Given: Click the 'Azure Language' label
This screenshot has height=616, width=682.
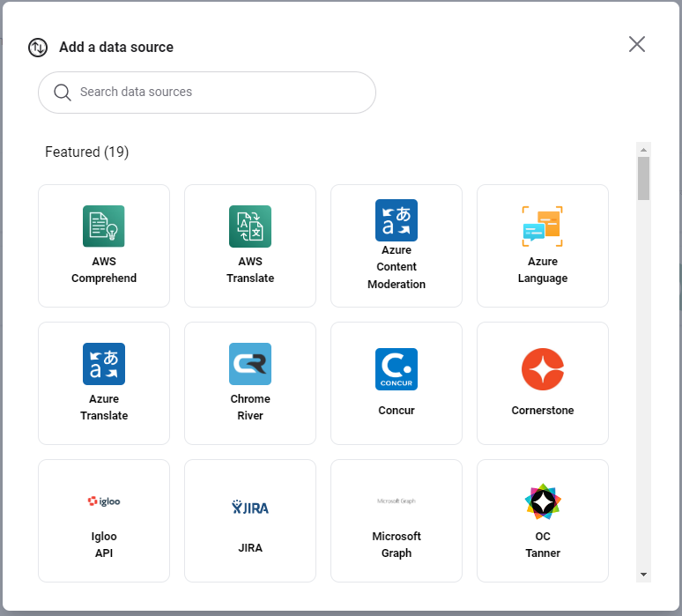Looking at the screenshot, I should pyautogui.click(x=543, y=270).
